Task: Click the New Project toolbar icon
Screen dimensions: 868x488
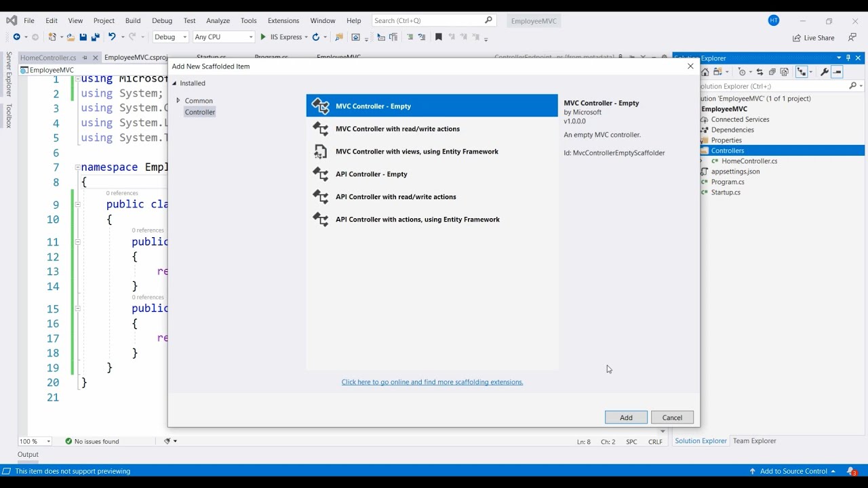Action: 52,37
